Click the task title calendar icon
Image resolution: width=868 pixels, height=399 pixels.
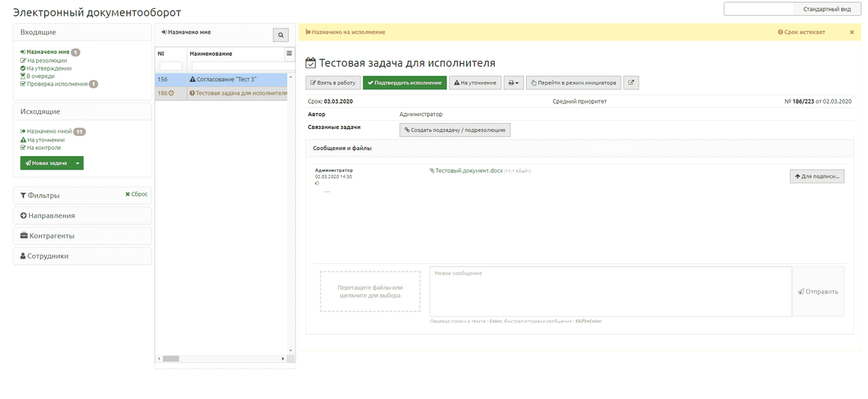(311, 63)
